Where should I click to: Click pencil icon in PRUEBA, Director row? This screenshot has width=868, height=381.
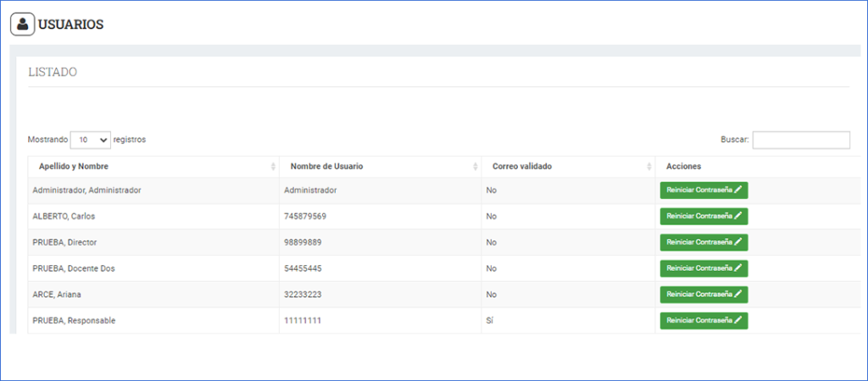click(x=738, y=242)
